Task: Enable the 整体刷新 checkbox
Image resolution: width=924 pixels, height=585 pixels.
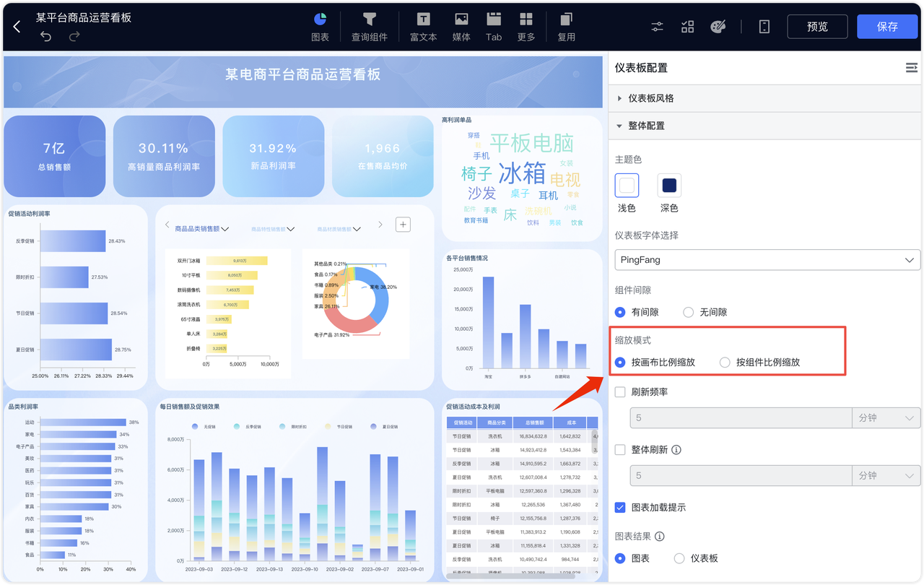Action: (x=620, y=449)
